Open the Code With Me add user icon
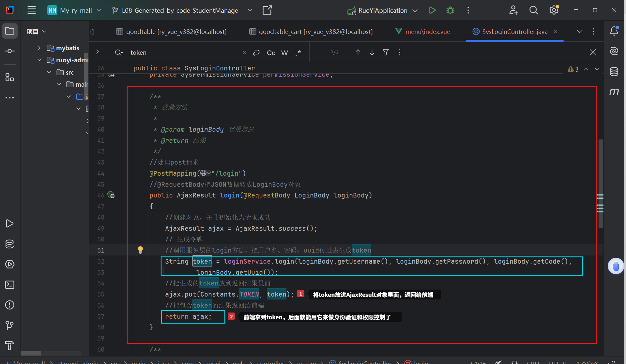Image resolution: width=626 pixels, height=364 pixels. (x=514, y=10)
